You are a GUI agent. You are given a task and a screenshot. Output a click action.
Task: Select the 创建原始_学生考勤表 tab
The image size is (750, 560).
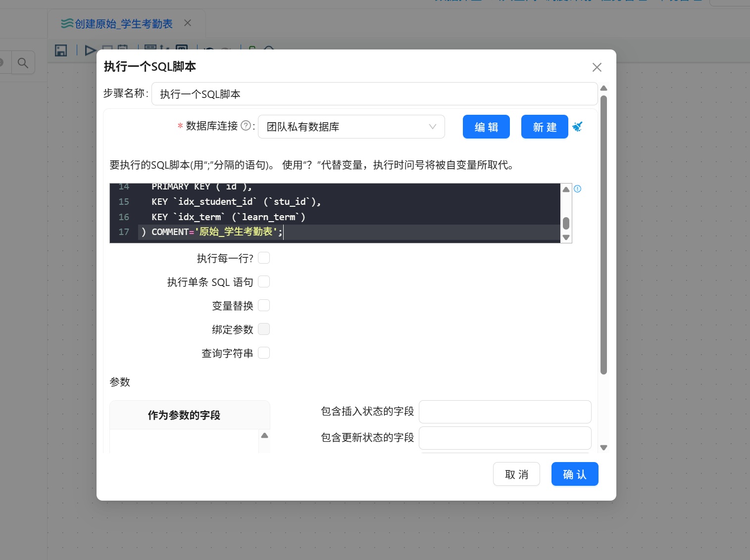117,23
